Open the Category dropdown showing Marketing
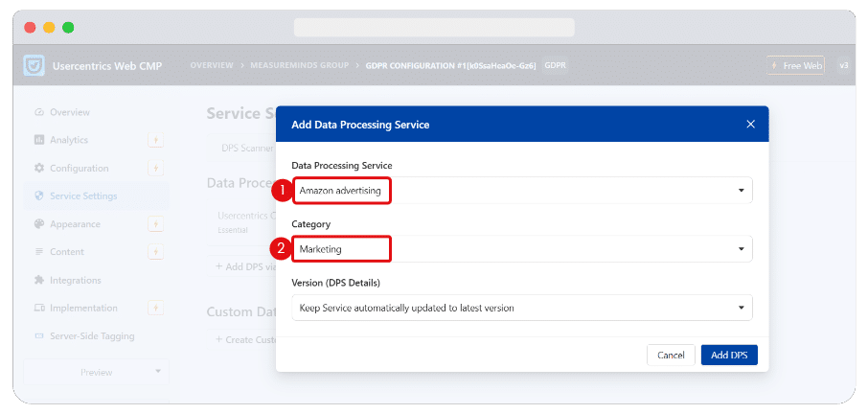The width and height of the screenshot is (868, 414). (x=522, y=249)
